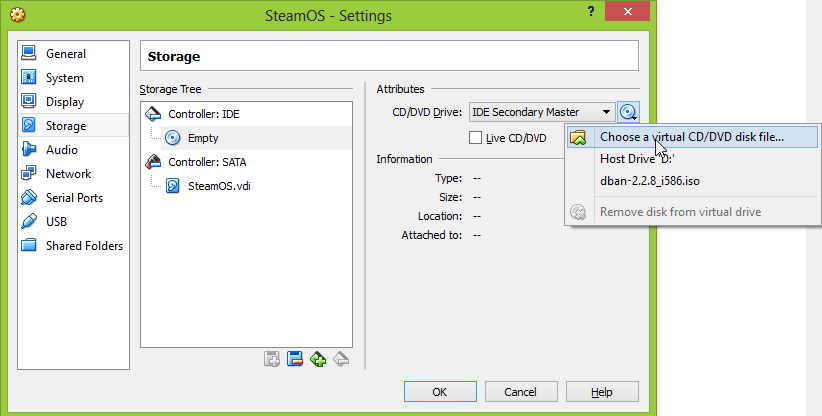Click the Help button

602,392
